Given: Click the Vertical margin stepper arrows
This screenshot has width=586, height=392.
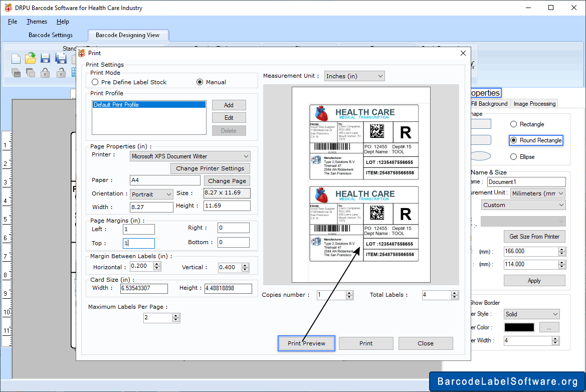Looking at the screenshot, I should [x=245, y=268].
